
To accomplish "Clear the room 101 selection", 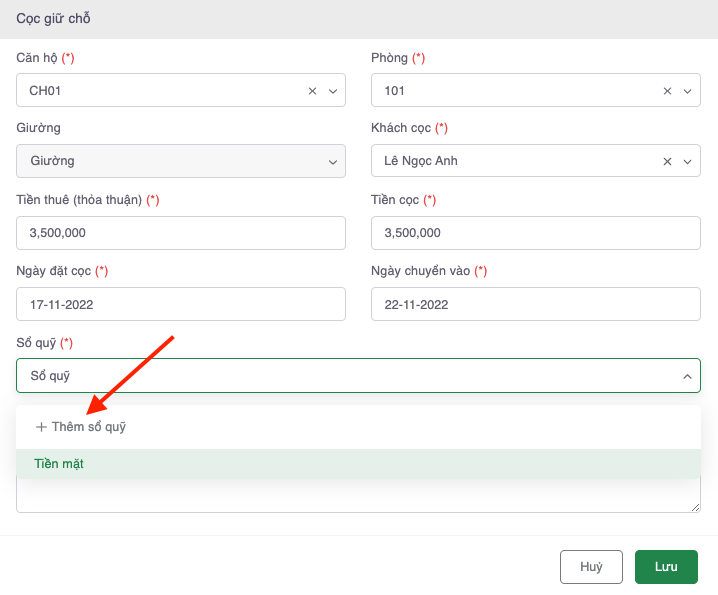I will tap(667, 91).
